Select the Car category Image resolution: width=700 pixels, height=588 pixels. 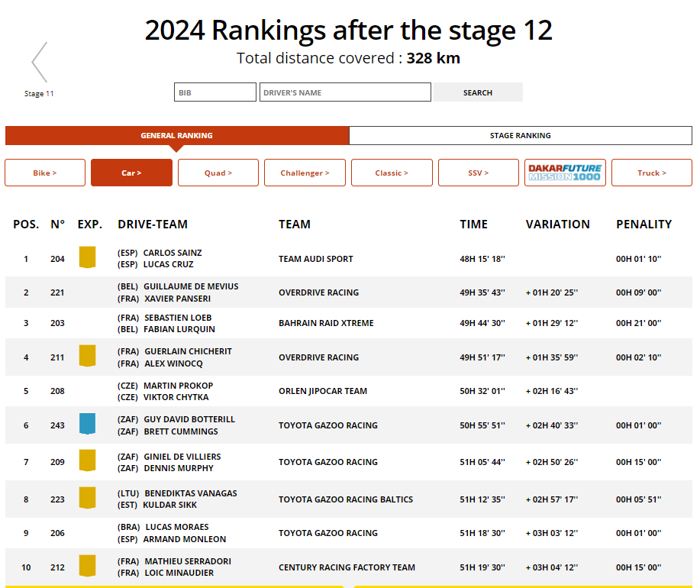131,173
